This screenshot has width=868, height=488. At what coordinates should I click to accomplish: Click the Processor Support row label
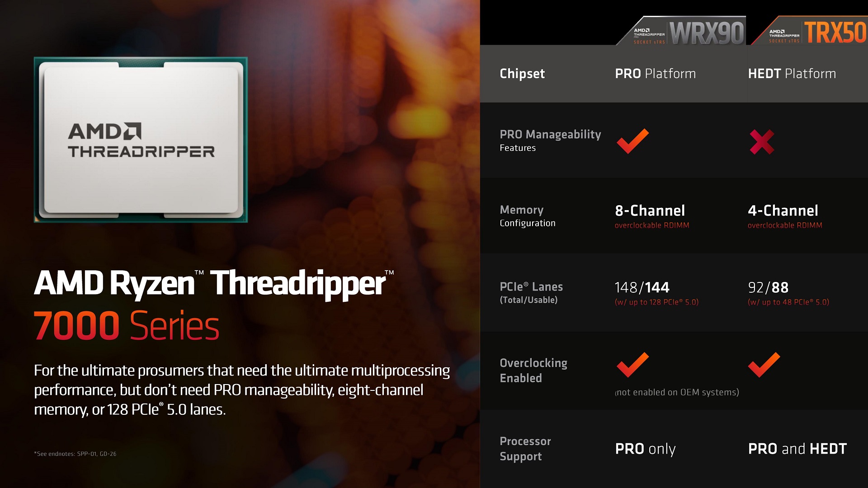click(x=524, y=452)
